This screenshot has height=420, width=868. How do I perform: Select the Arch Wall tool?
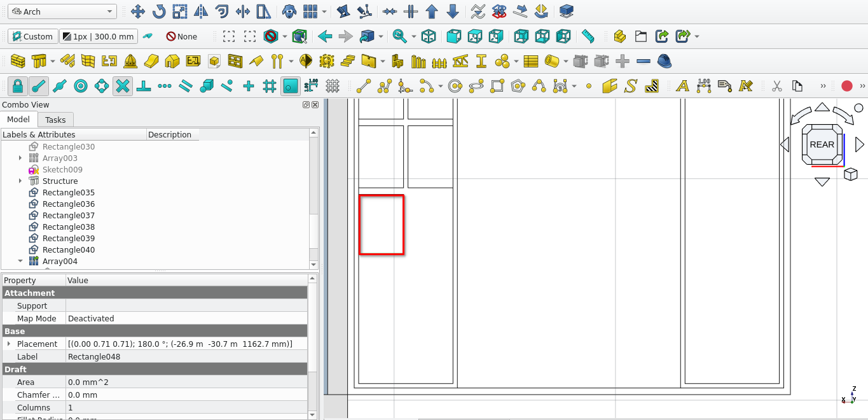[18, 61]
